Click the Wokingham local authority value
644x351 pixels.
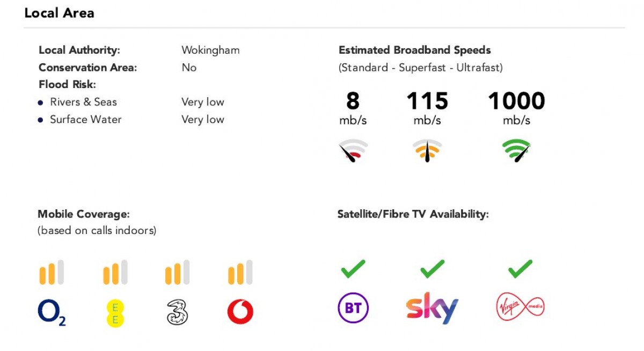(210, 50)
